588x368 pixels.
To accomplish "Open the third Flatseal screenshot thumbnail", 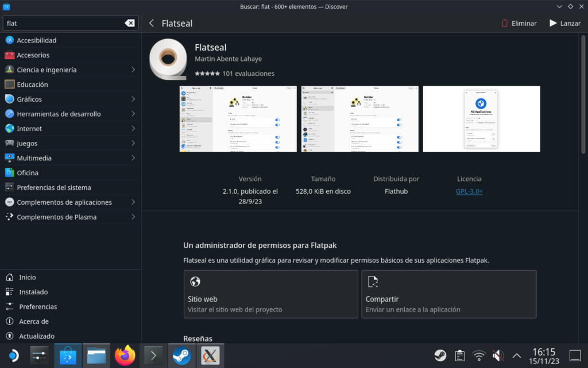I will (481, 119).
